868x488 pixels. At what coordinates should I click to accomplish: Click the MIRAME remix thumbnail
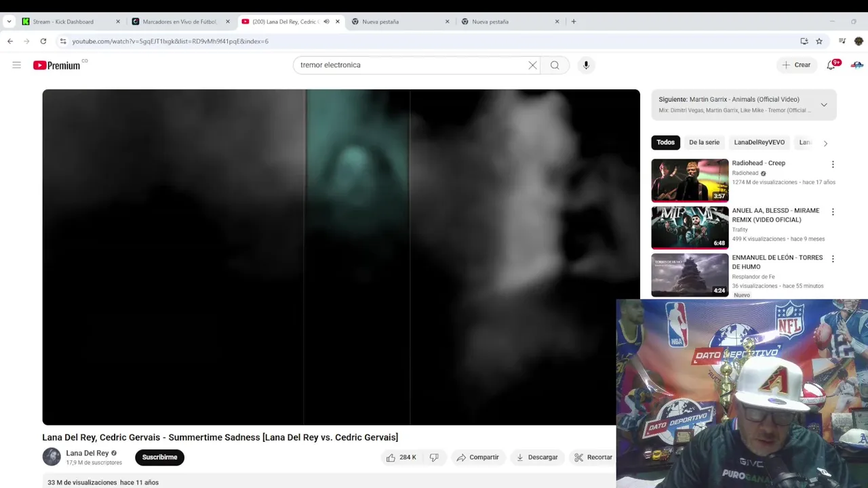point(690,228)
